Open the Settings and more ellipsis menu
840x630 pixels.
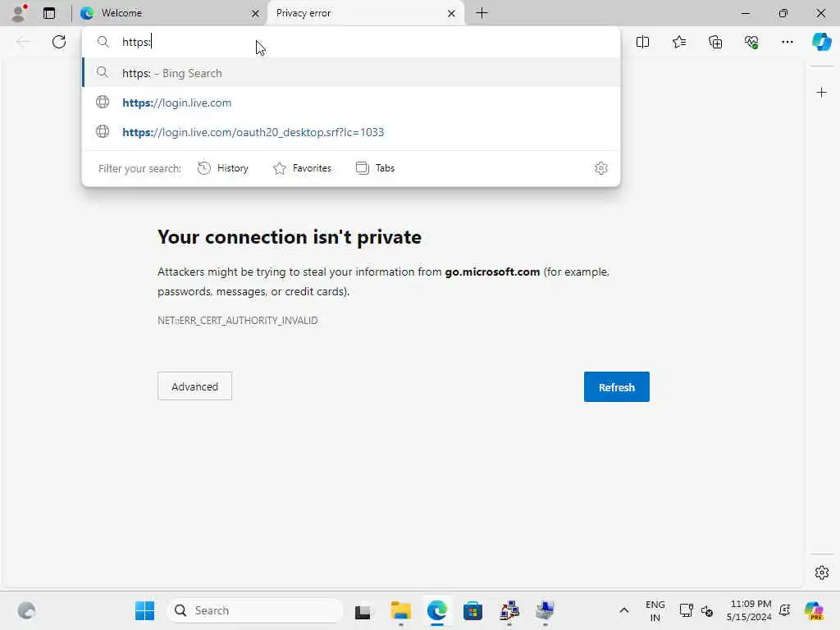(x=787, y=42)
